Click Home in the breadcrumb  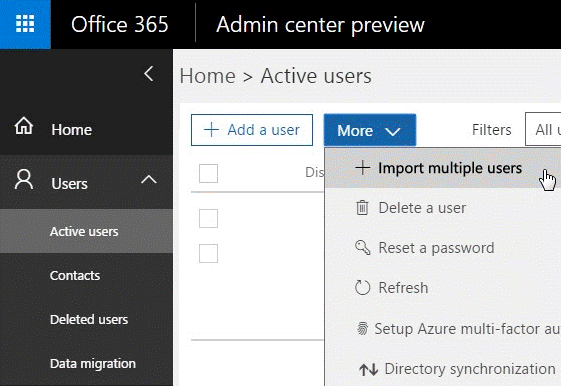pos(208,76)
